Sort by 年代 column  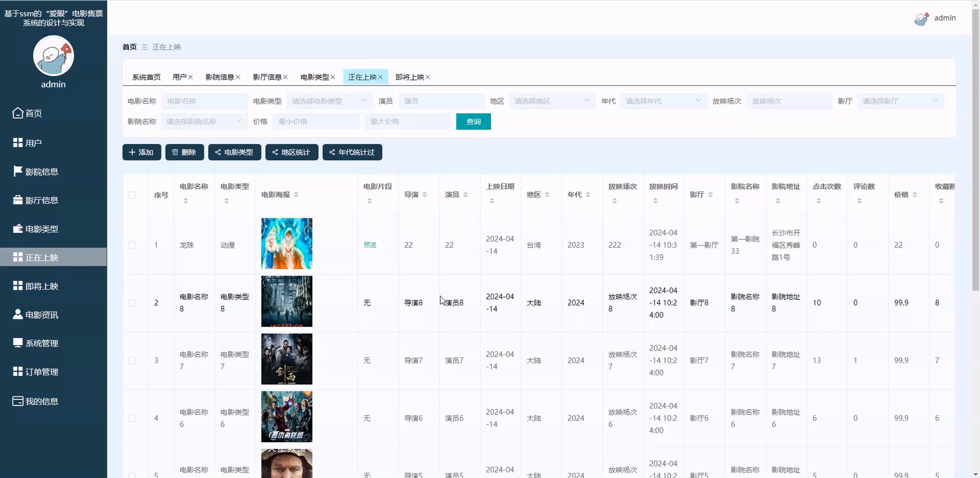pyautogui.click(x=588, y=195)
